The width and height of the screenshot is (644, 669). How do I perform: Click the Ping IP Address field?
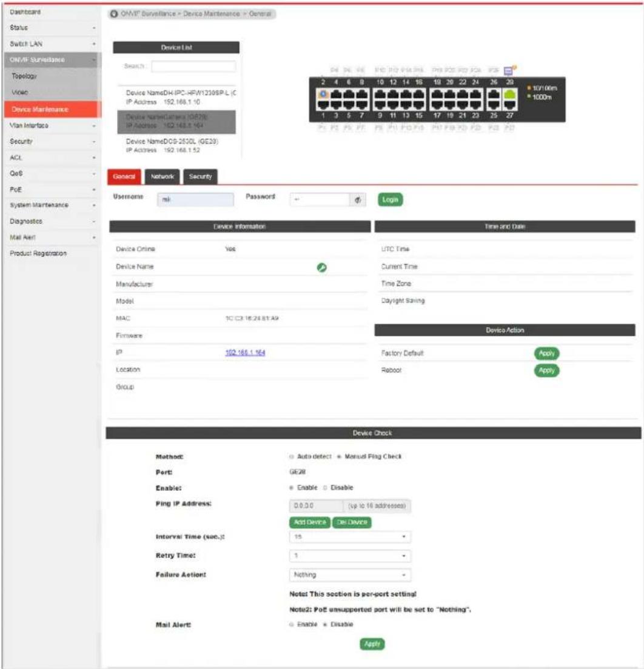point(317,506)
